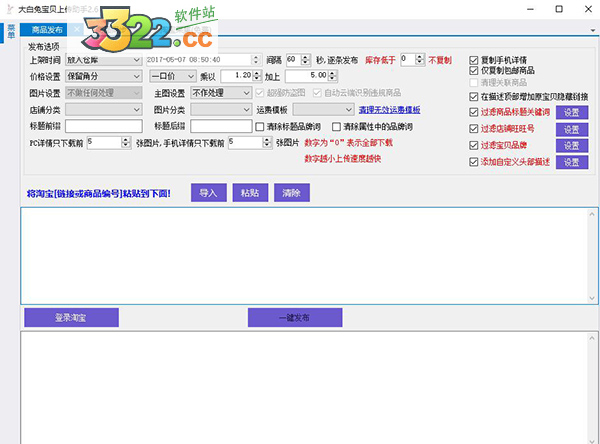
Task: Toggle 过滤宝贝品牌 checkbox
Action: point(475,146)
